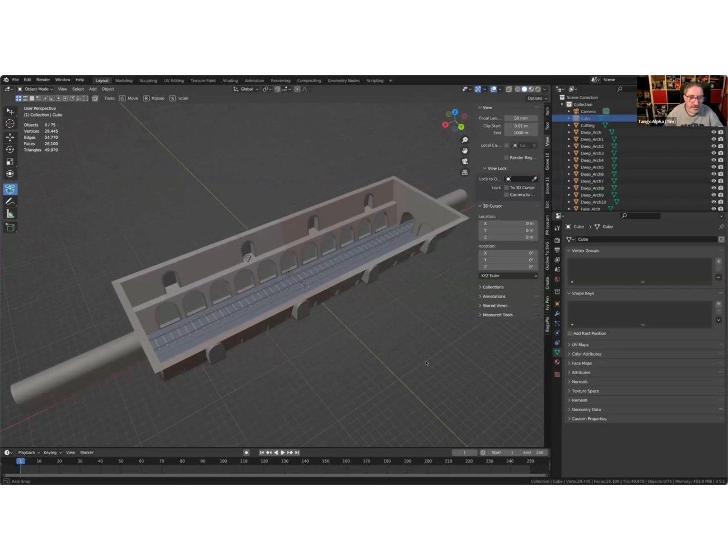Switch to the Shading workspace tab
The width and height of the screenshot is (728, 560).
click(230, 80)
